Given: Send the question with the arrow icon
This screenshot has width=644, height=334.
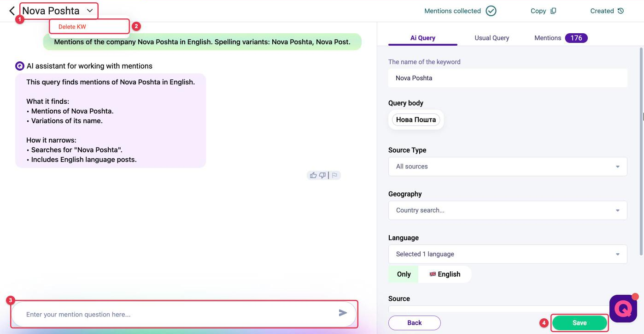Looking at the screenshot, I should point(343,313).
